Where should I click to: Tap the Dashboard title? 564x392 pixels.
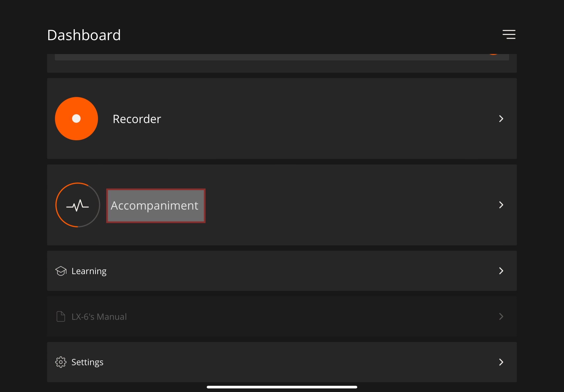(84, 35)
